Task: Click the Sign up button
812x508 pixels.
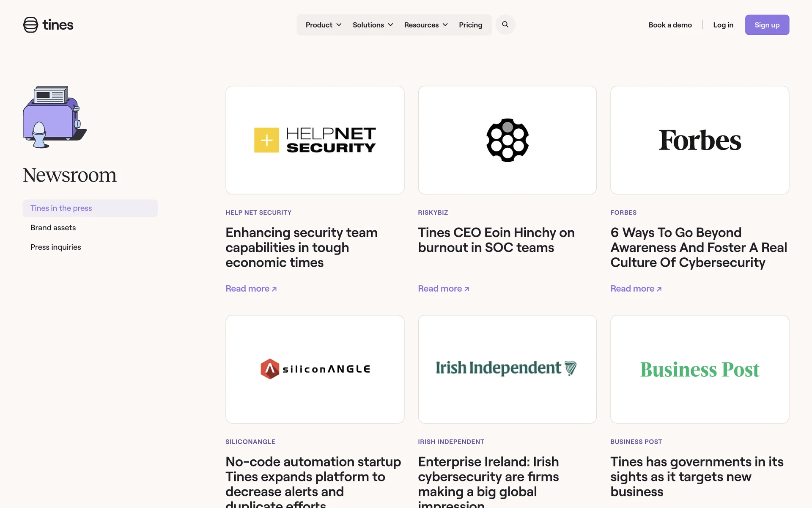Action: (x=767, y=25)
